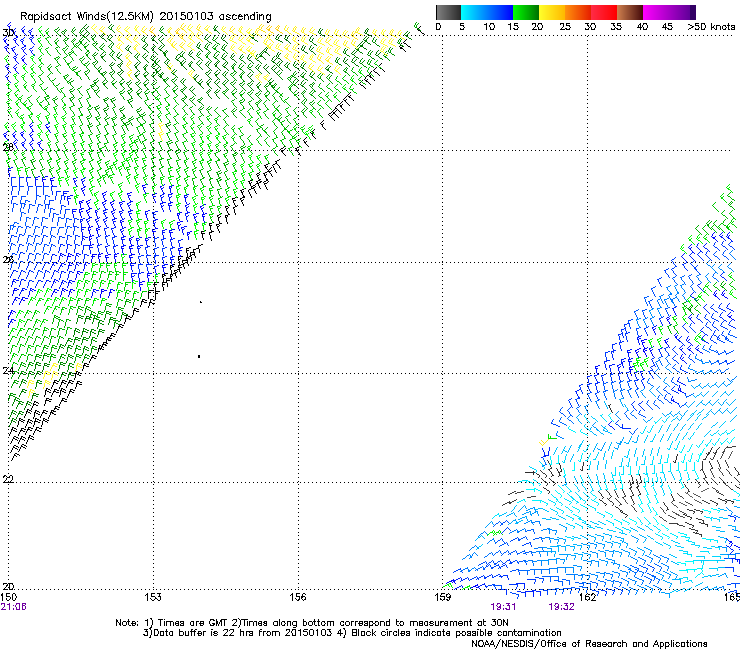The image size is (740, 650).
Task: Click the yellow 20-25 knots legend color
Action: point(552,12)
